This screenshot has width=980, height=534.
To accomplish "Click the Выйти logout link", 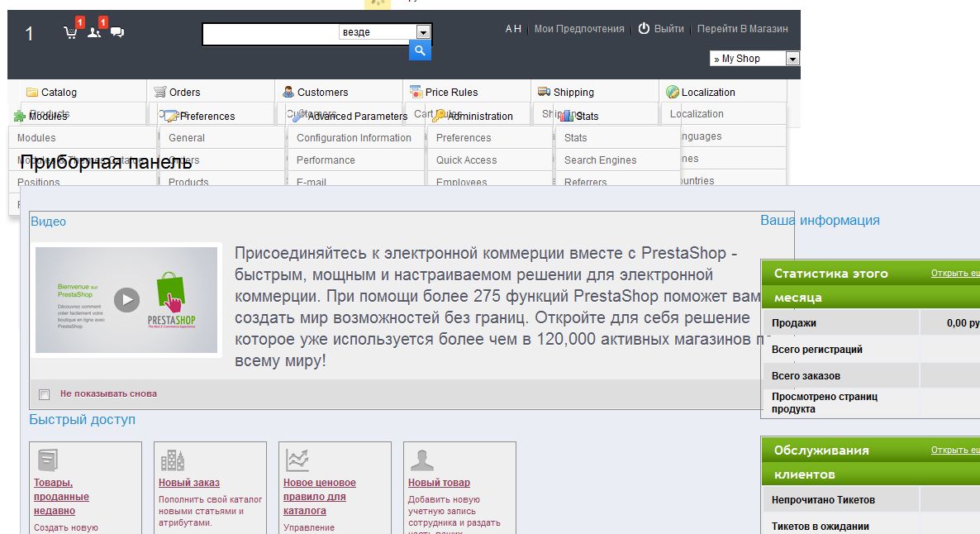I will pos(668,29).
